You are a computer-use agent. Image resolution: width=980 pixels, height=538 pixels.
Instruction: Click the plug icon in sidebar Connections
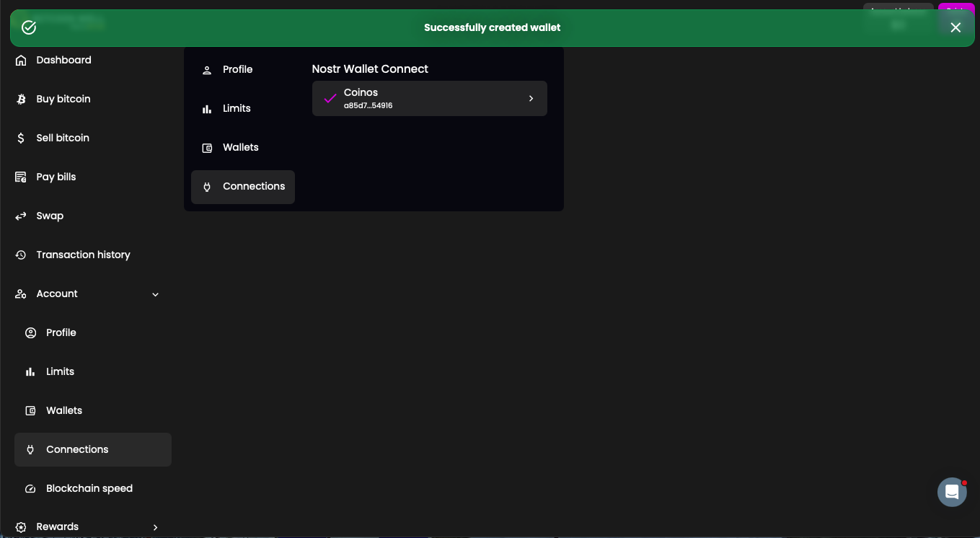(x=30, y=449)
